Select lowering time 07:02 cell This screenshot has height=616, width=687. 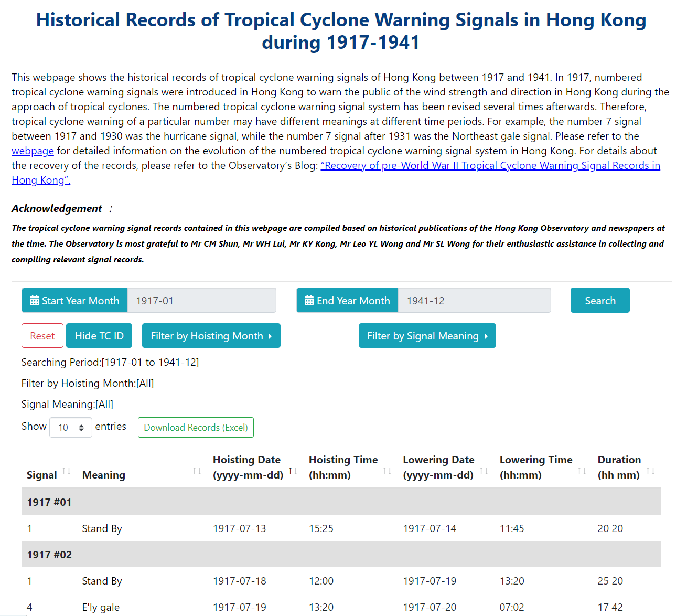[512, 607]
